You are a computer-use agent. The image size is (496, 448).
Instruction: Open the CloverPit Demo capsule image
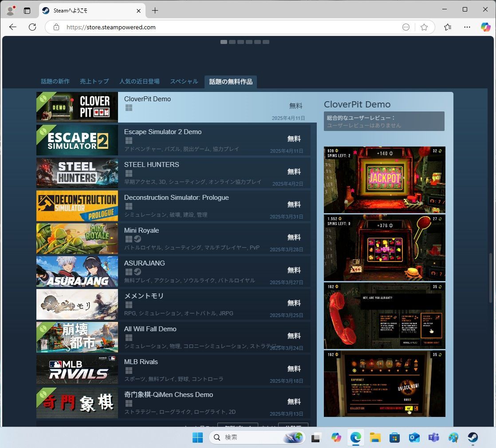77,107
